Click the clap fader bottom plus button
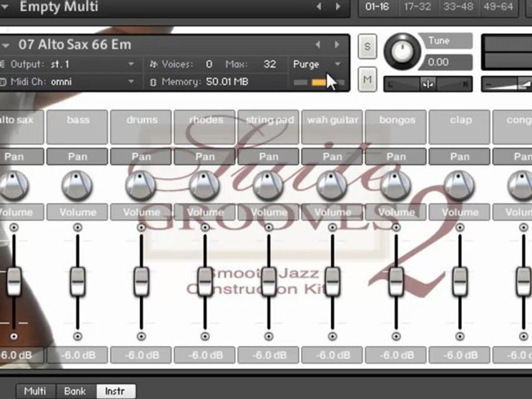This screenshot has width=532, height=399. click(460, 336)
